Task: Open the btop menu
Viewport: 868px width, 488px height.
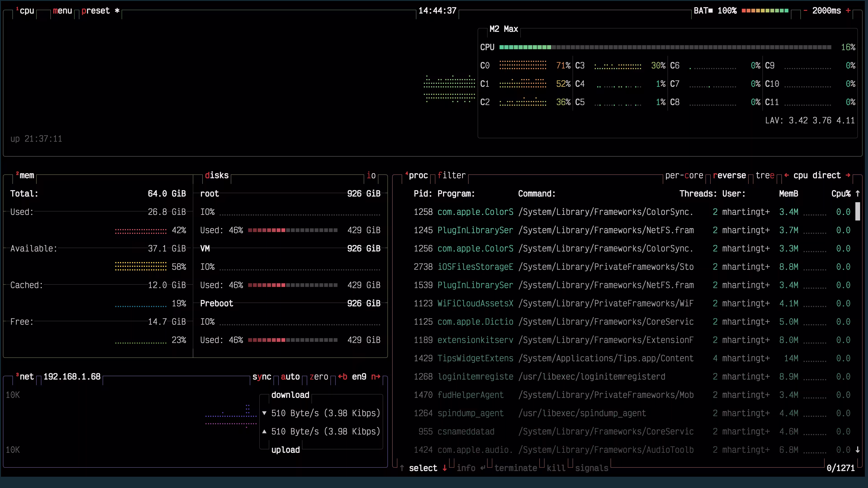Action: coord(62,10)
